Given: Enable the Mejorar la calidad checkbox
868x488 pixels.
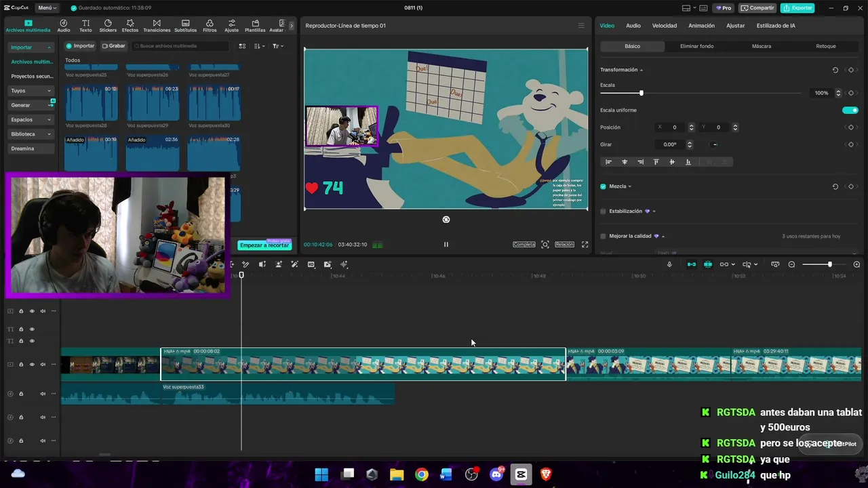Looking at the screenshot, I should tap(603, 236).
